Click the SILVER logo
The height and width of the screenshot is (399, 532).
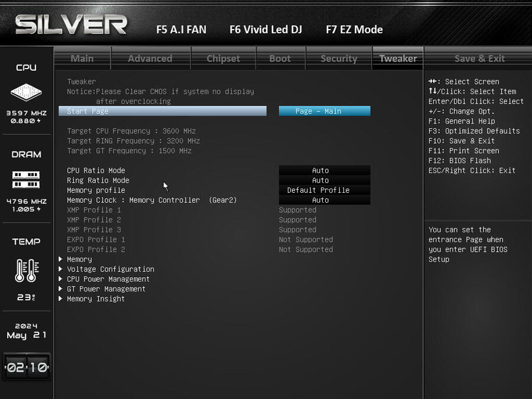[71, 24]
